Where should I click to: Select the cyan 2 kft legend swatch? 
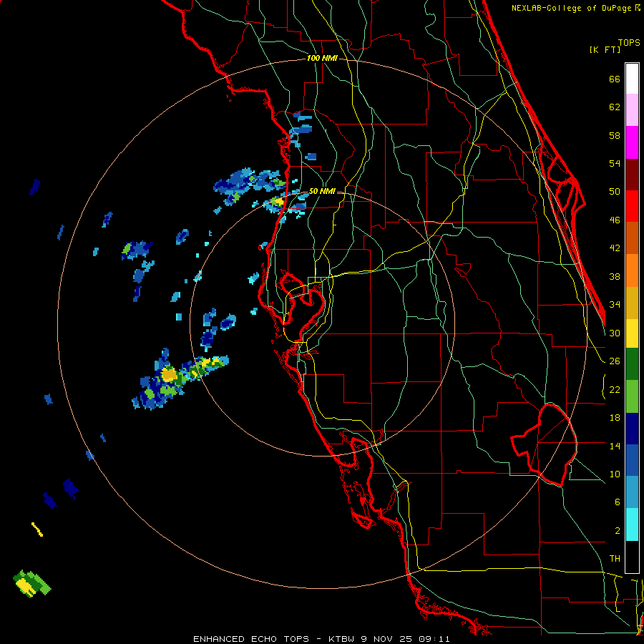(x=632, y=525)
